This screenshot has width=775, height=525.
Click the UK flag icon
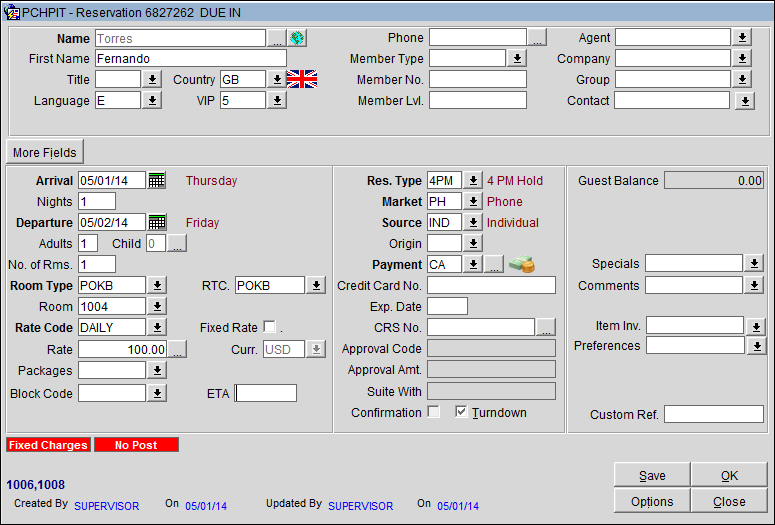pyautogui.click(x=301, y=79)
